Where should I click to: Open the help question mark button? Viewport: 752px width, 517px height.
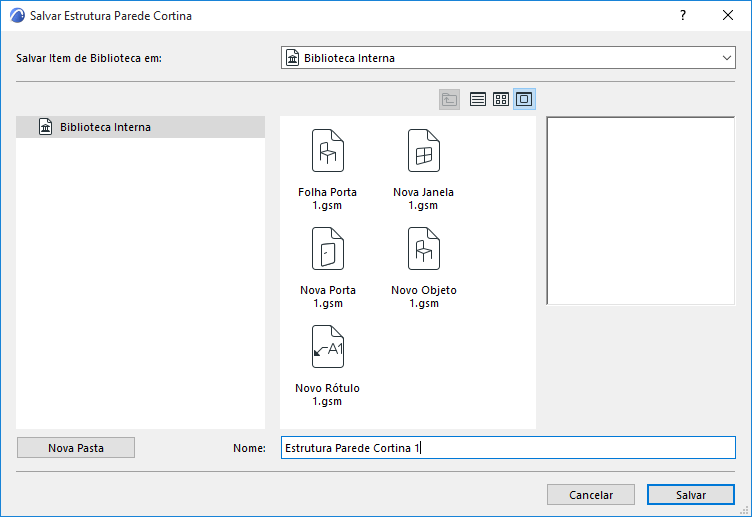[x=682, y=15]
